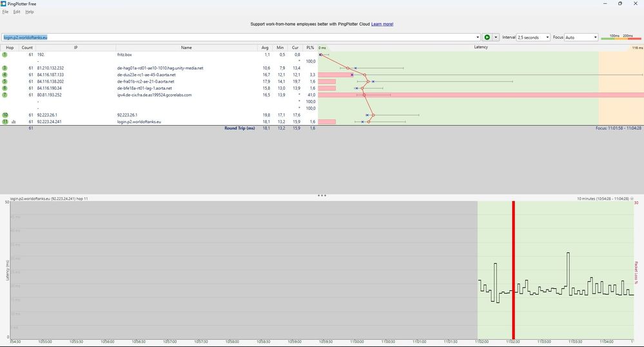Click de-hag01a-rd01 unity-media.net host name
The height and width of the screenshot is (347, 644).
click(160, 68)
